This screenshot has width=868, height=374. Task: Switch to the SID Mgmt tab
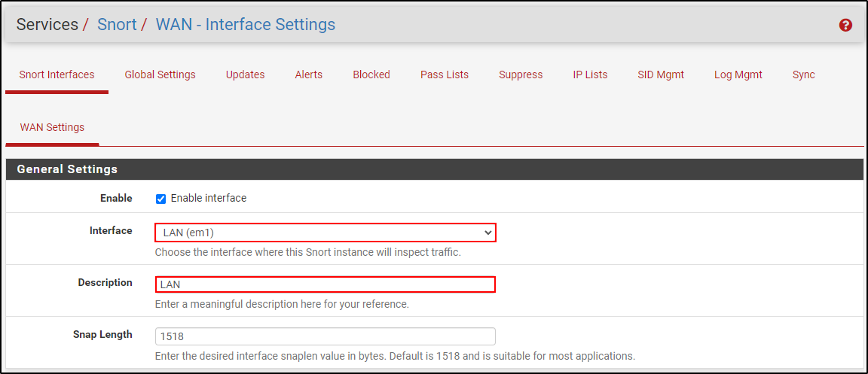661,74
